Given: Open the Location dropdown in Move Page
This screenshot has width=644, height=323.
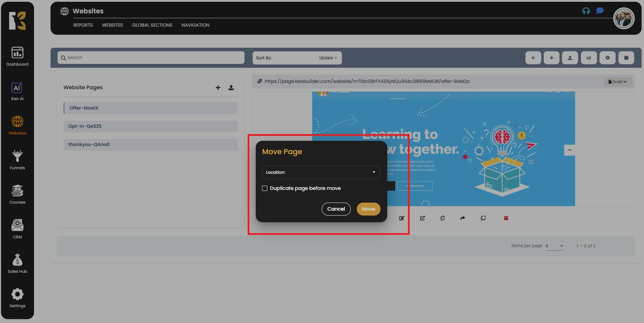Looking at the screenshot, I should click(x=321, y=172).
